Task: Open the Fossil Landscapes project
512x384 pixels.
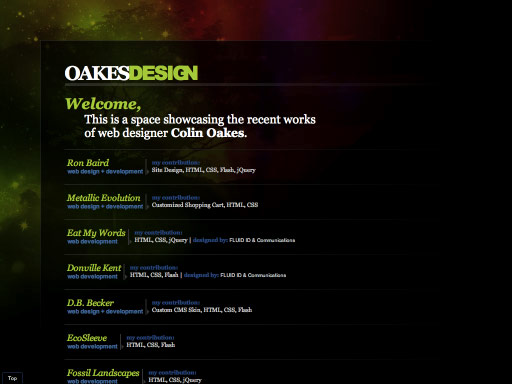Action: click(103, 373)
